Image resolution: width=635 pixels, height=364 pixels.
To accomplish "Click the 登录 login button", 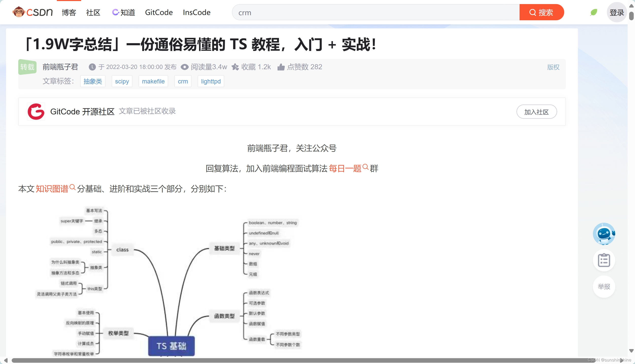I will click(616, 12).
